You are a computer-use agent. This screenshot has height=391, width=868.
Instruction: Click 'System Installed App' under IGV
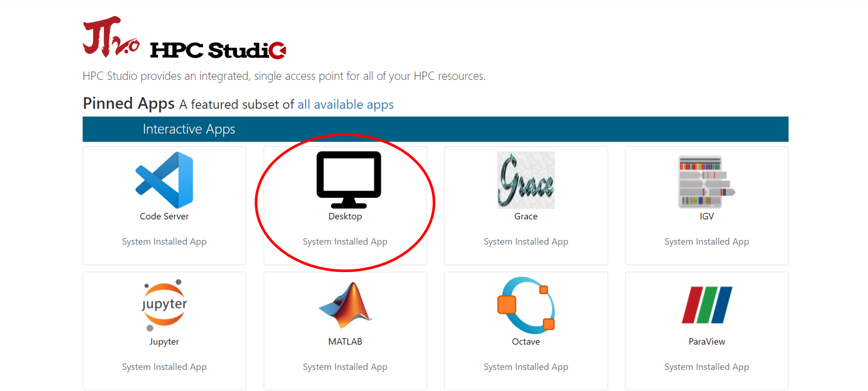tap(707, 242)
